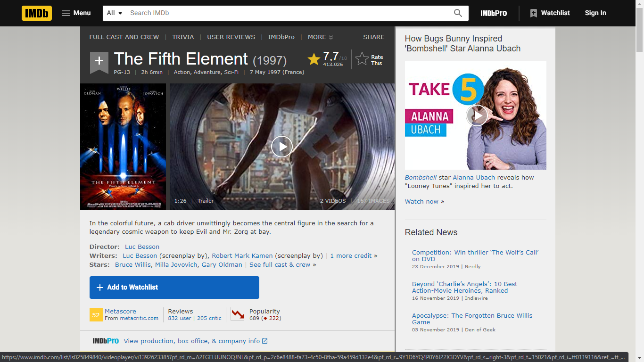Open the USER REVIEWS tab
Viewport: 644px width, 362px height.
pyautogui.click(x=231, y=37)
